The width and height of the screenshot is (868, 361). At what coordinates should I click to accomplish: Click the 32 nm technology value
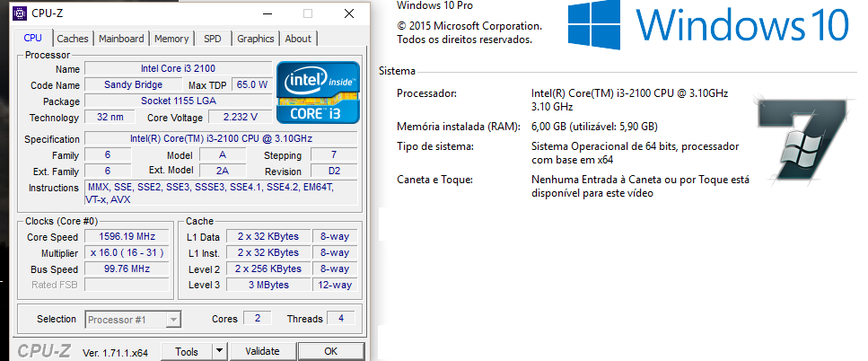click(110, 117)
